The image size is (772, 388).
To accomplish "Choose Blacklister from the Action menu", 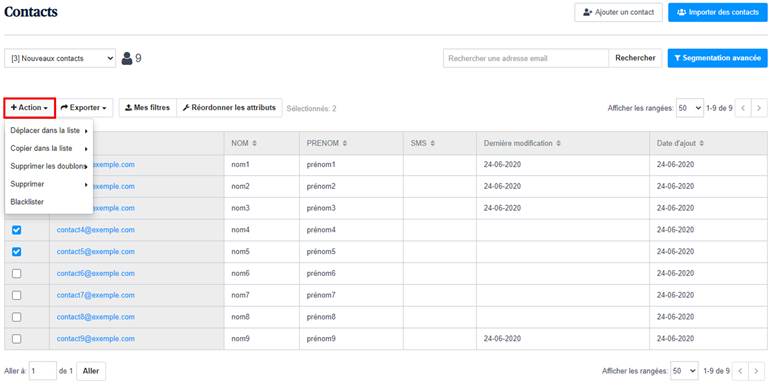I will tap(27, 202).
